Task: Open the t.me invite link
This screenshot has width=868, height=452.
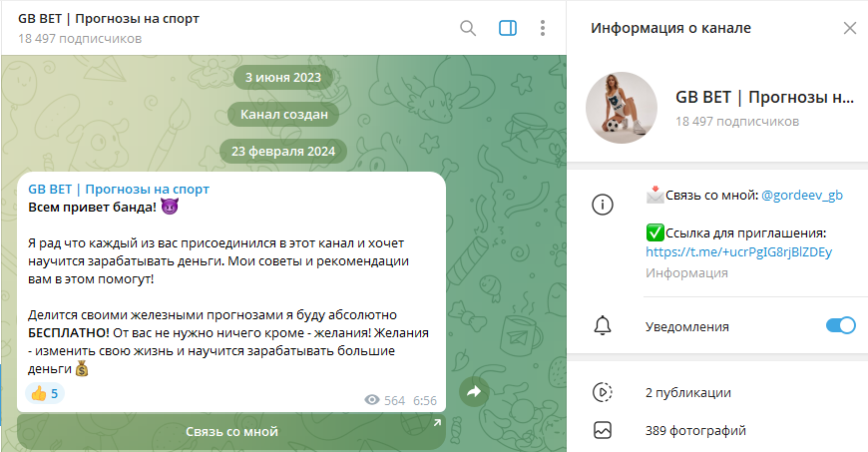Action: coord(738,252)
